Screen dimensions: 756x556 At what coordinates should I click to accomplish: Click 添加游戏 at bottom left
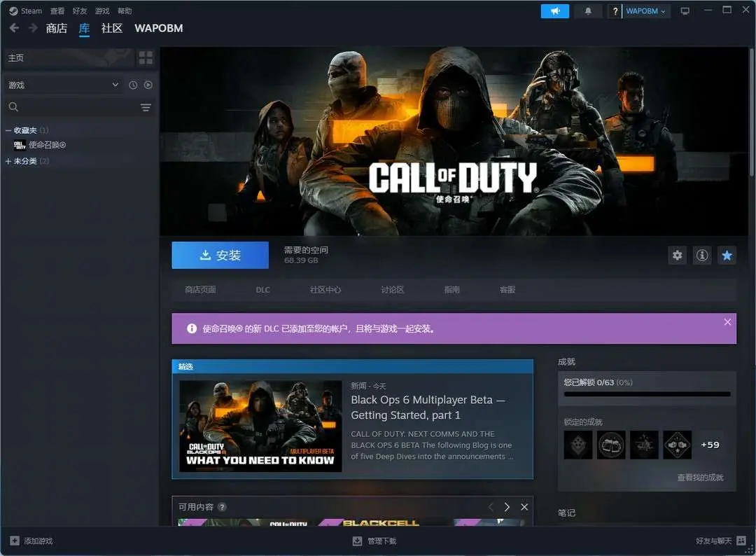(x=38, y=541)
